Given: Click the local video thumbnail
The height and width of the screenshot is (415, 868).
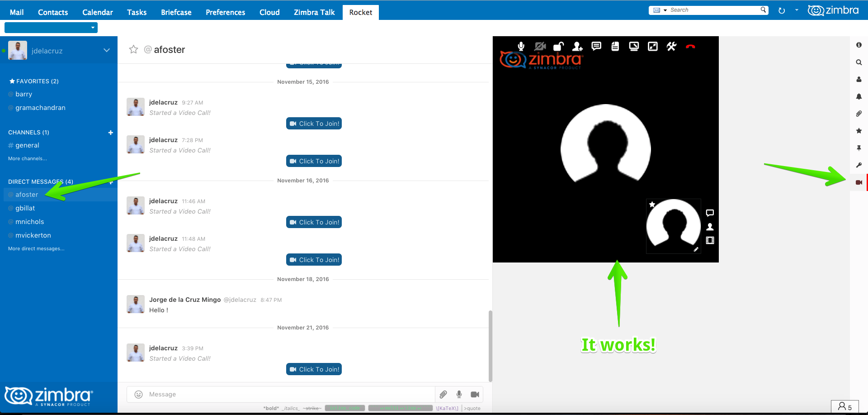Looking at the screenshot, I should tap(674, 226).
